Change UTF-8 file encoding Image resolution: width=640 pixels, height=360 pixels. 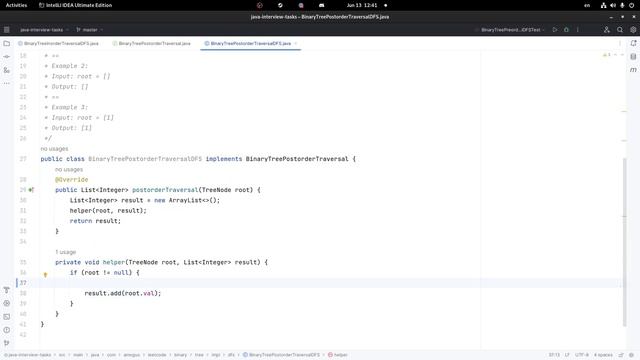tap(582, 355)
